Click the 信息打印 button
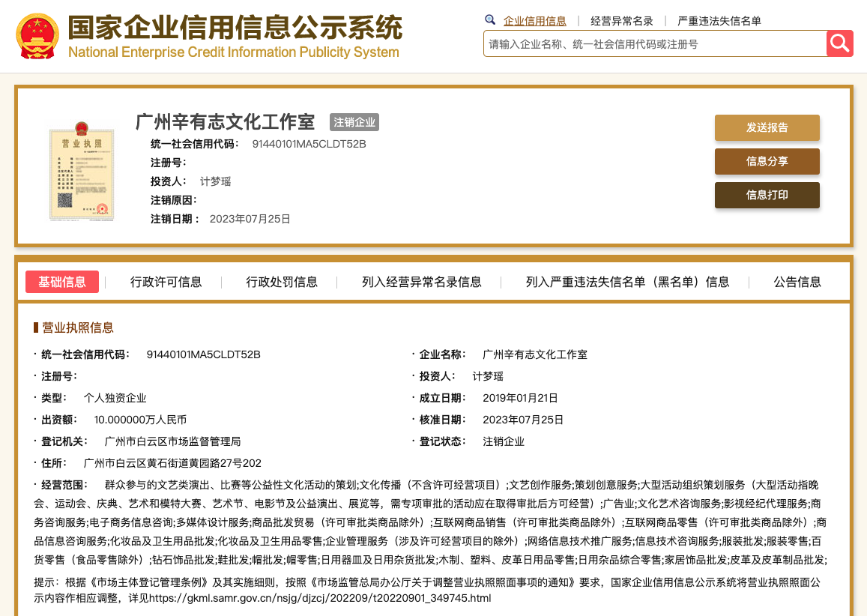This screenshot has width=867, height=616. (767, 195)
